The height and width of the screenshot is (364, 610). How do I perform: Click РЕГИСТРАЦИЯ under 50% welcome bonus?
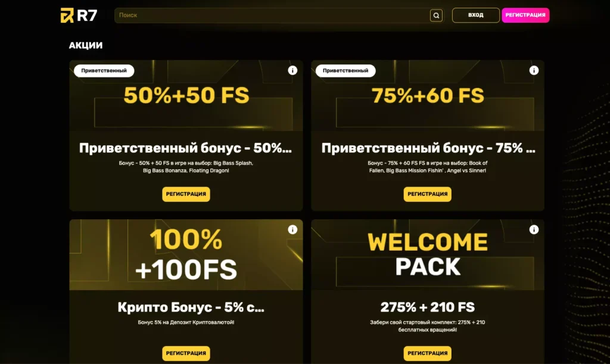click(186, 194)
